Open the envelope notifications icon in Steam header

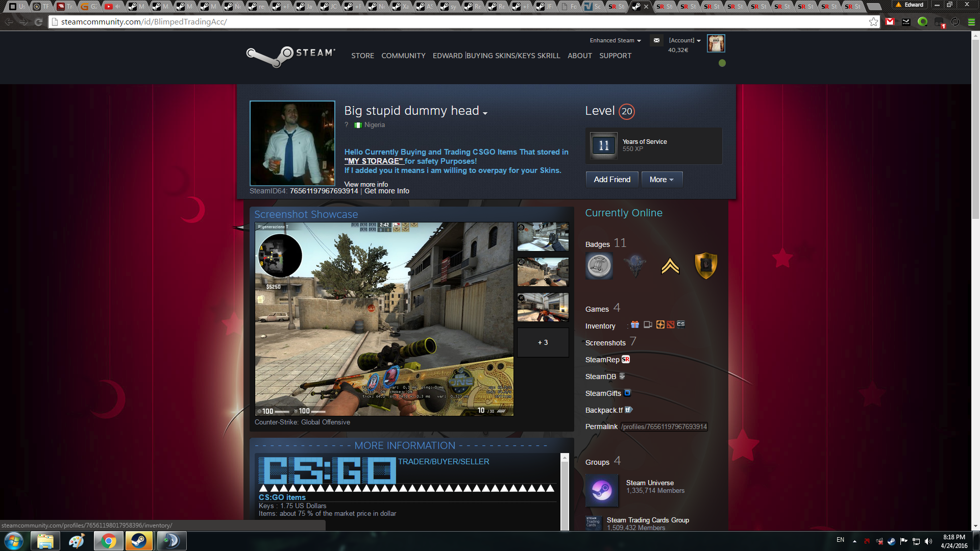[656, 40]
